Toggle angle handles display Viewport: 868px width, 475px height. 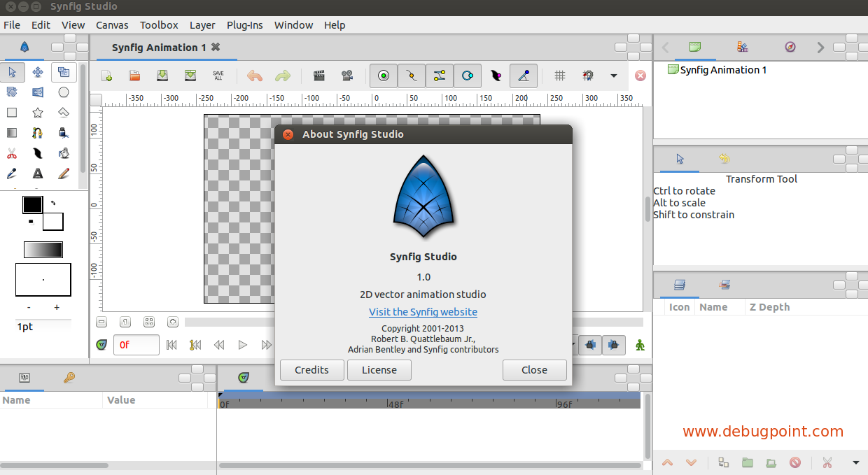pos(524,76)
